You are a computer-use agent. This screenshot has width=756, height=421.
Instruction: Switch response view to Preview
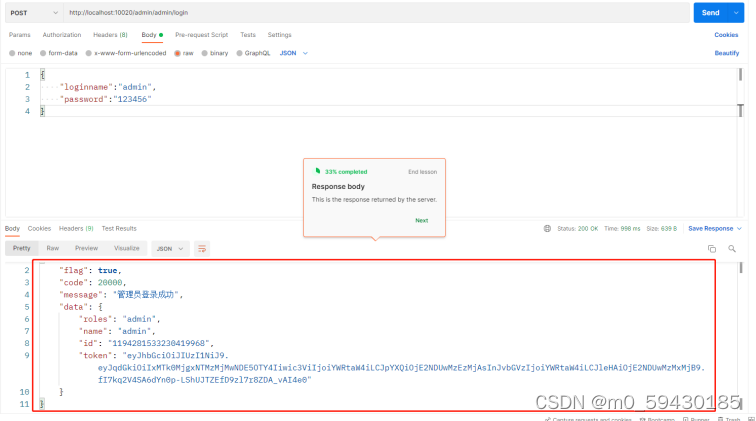tap(86, 248)
